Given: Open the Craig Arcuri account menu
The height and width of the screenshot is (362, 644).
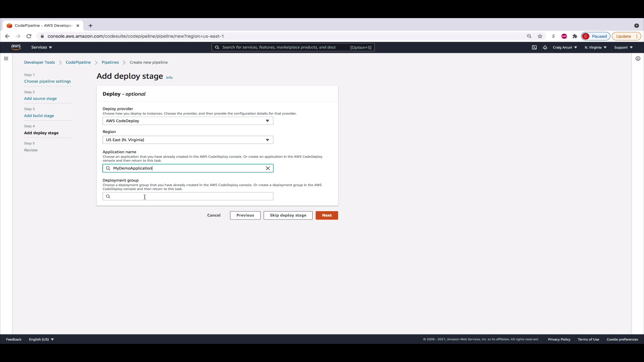Looking at the screenshot, I should (565, 47).
